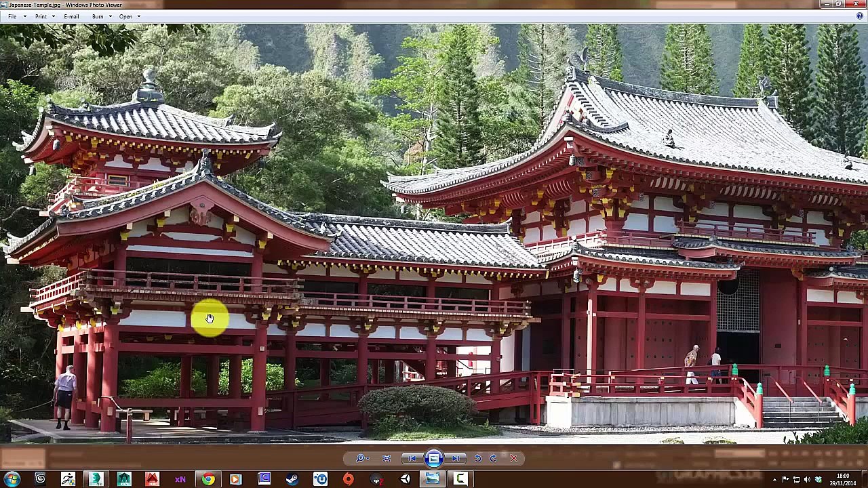Switch to Photo Viewer taskbar button
This screenshot has width=868, height=488.
(433, 480)
